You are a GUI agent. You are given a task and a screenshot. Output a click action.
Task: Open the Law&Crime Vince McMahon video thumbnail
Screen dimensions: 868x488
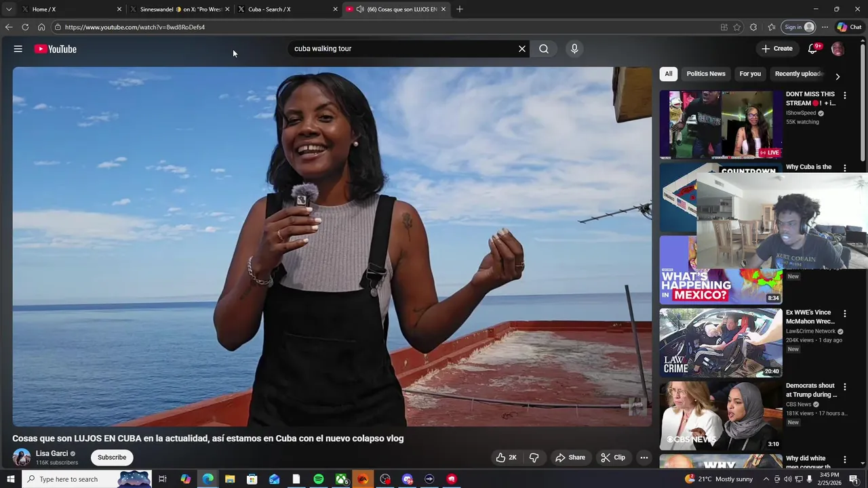721,343
